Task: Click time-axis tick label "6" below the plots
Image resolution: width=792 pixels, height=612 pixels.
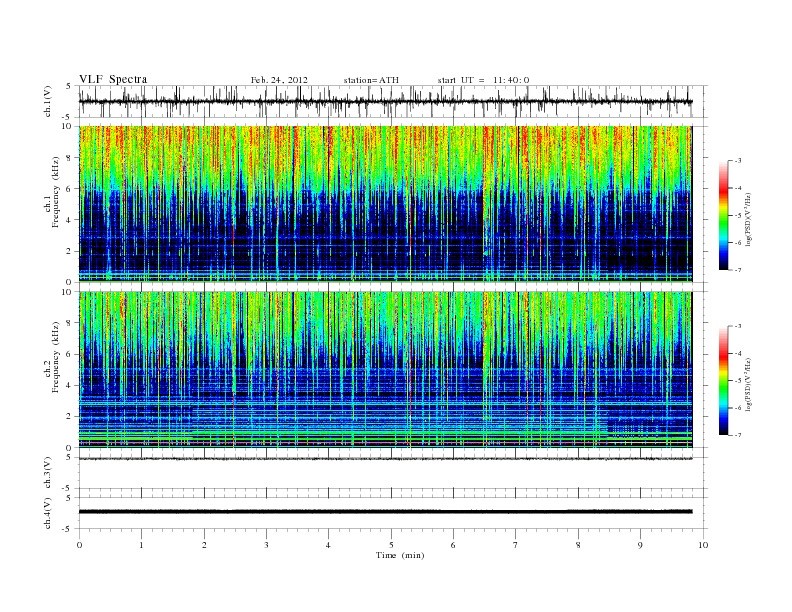Action: point(453,545)
